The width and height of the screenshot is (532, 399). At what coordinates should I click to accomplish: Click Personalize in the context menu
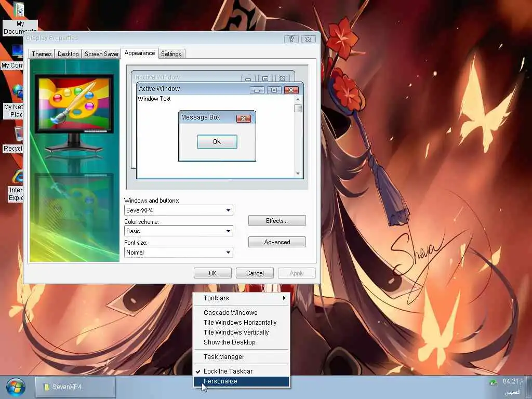tap(241, 381)
